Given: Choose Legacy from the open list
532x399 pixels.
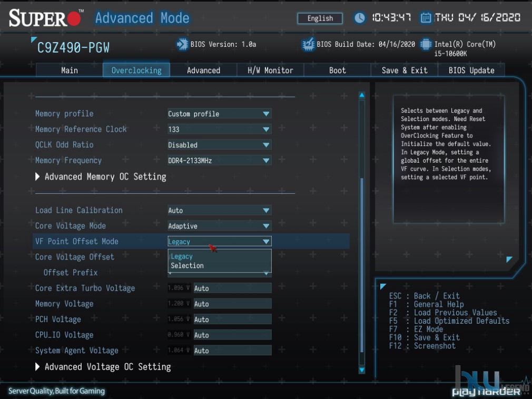Looking at the screenshot, I should [182, 257].
